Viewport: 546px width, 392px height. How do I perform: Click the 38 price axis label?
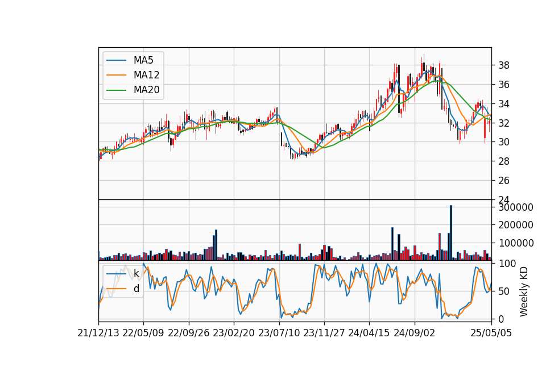[503, 65]
